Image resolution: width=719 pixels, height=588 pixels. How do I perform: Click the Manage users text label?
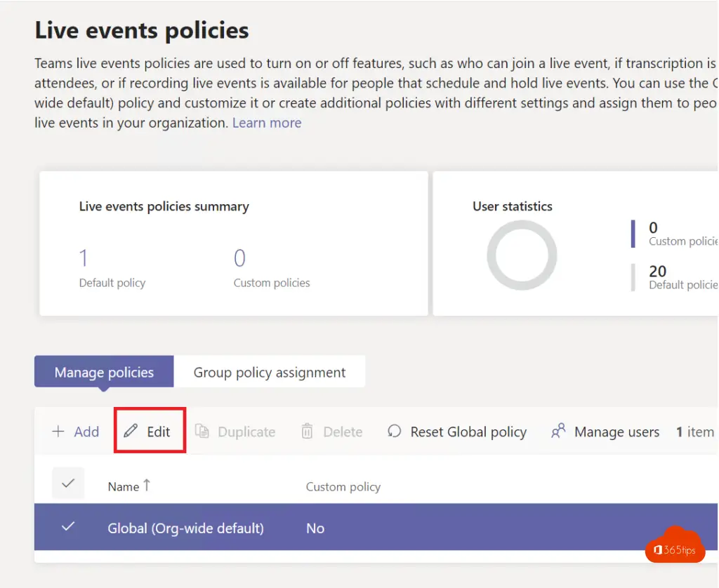click(x=616, y=432)
